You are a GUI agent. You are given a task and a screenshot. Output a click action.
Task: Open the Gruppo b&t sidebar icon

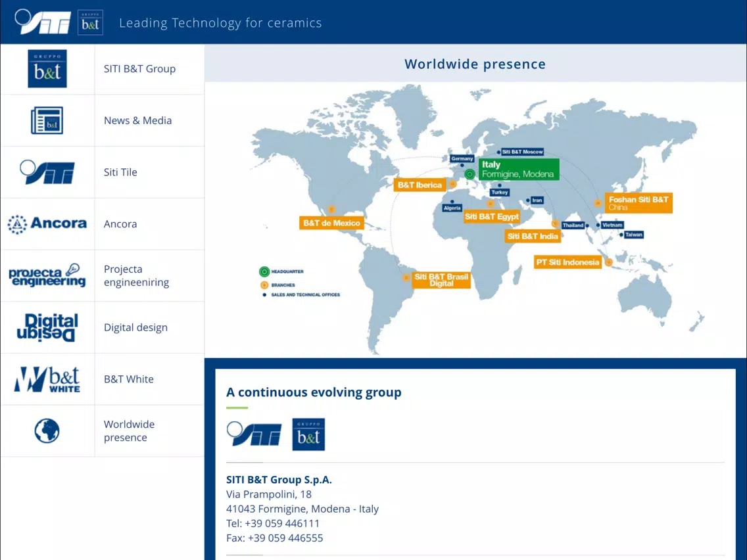47,68
